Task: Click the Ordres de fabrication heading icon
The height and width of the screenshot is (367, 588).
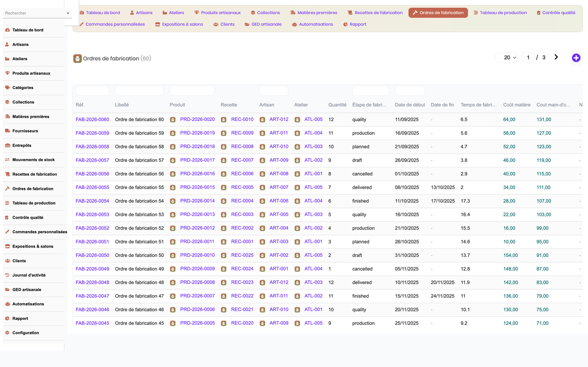Action: (x=77, y=59)
